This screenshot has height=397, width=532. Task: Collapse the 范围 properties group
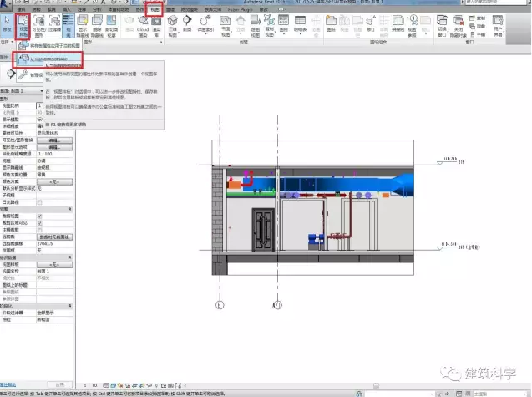70,209
